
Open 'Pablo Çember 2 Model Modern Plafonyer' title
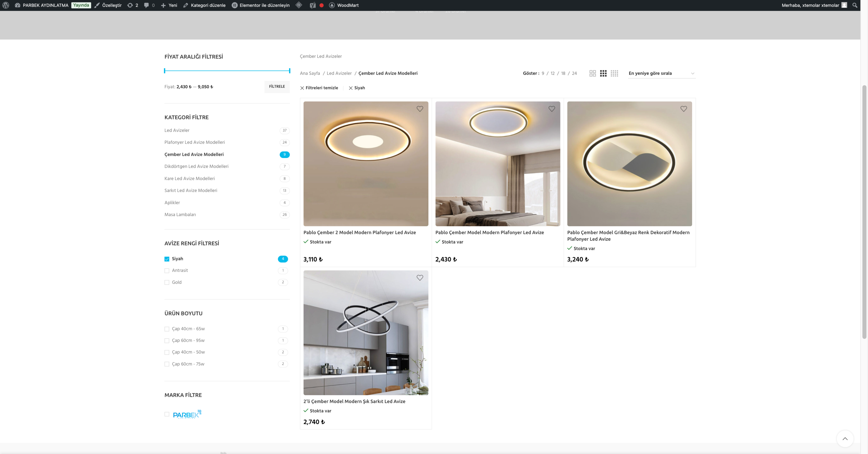360,233
